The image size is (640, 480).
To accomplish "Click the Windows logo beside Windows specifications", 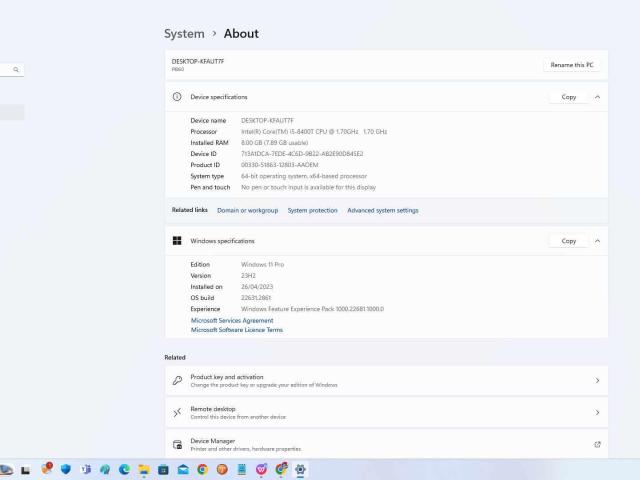I will pyautogui.click(x=177, y=241).
